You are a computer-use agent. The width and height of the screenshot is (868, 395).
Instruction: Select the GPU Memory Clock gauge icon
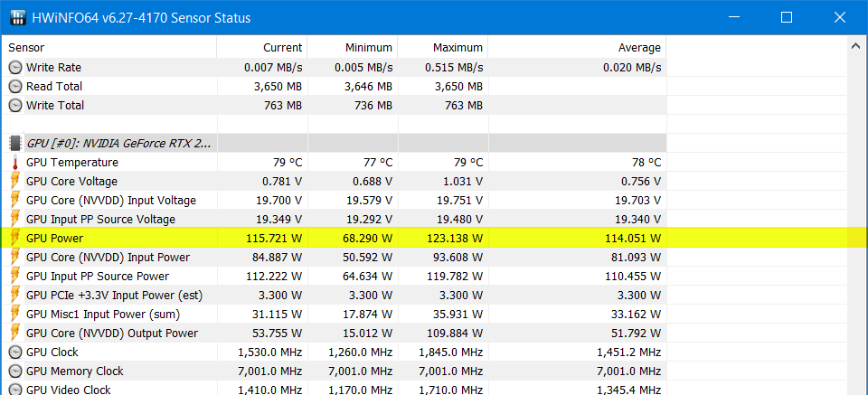(15, 371)
